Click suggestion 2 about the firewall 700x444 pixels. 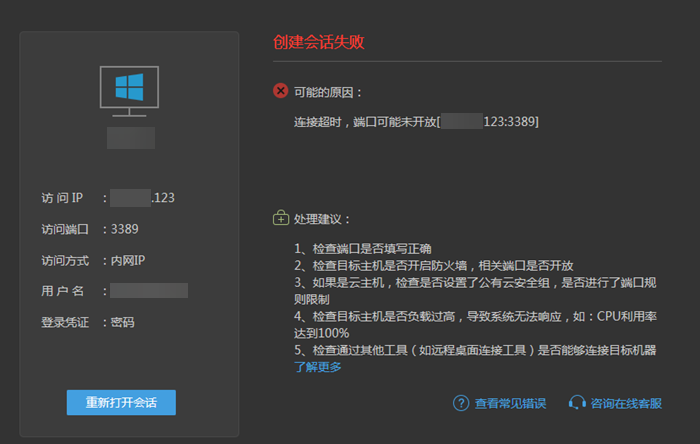tap(433, 265)
